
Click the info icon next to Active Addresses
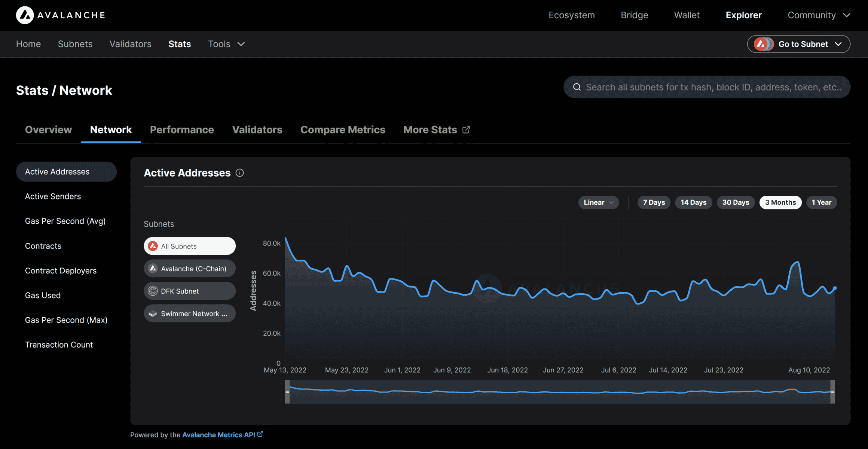coord(239,173)
